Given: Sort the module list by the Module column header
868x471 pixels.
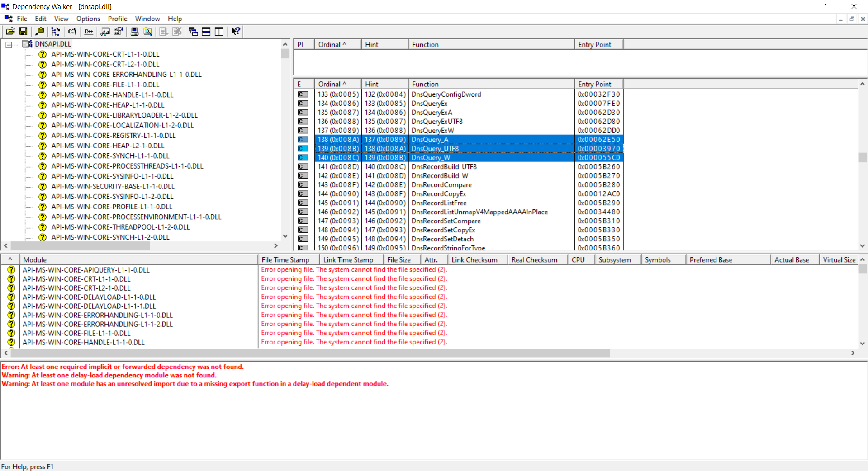Looking at the screenshot, I should pyautogui.click(x=138, y=260).
